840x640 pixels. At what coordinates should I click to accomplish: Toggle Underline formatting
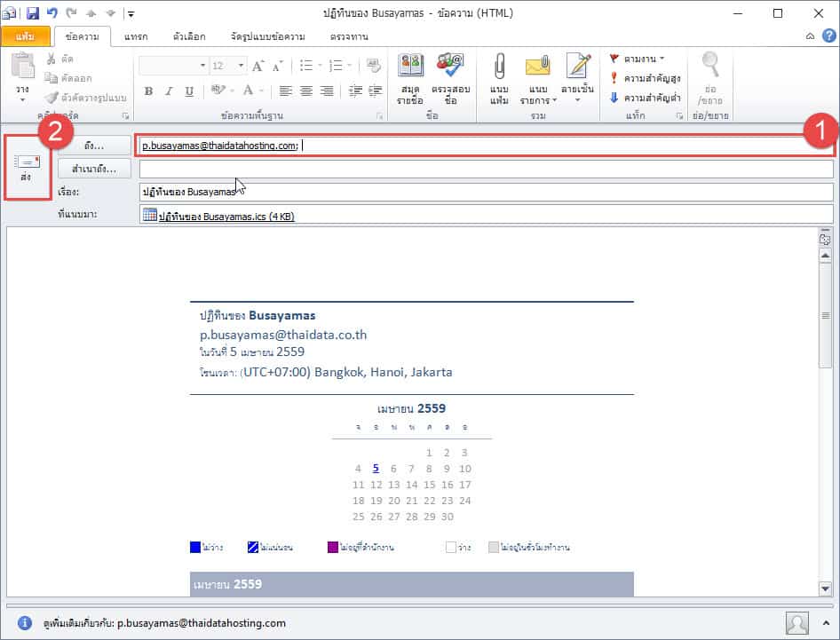tap(188, 91)
